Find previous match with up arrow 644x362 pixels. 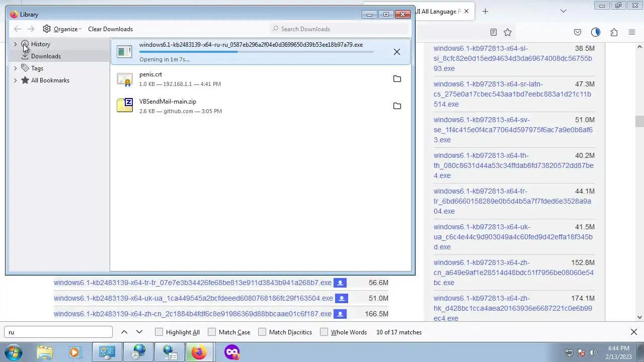pos(124,332)
